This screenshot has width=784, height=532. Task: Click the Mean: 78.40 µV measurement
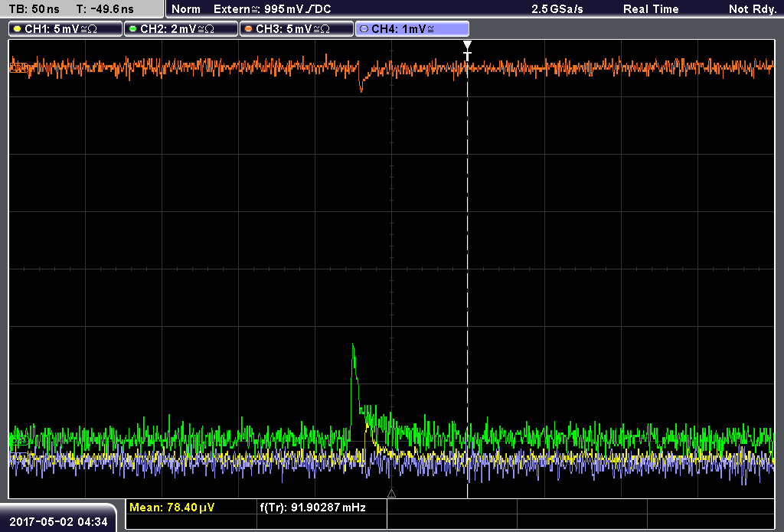click(172, 508)
